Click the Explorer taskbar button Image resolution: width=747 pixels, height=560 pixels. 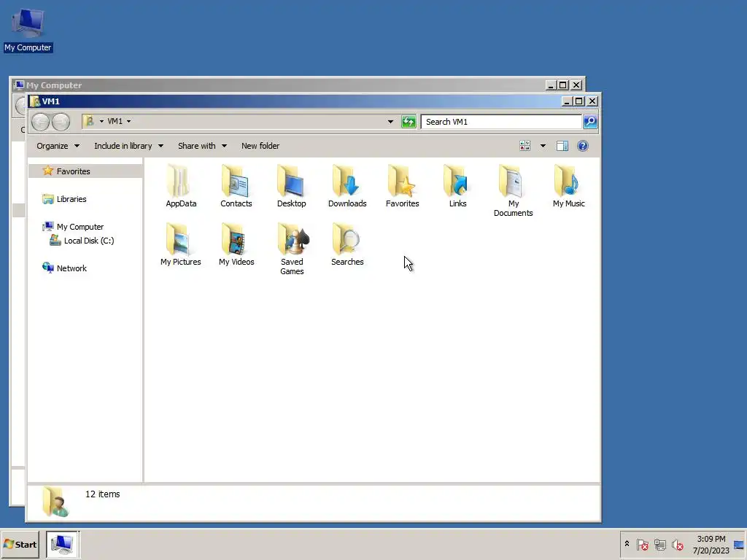point(63,544)
